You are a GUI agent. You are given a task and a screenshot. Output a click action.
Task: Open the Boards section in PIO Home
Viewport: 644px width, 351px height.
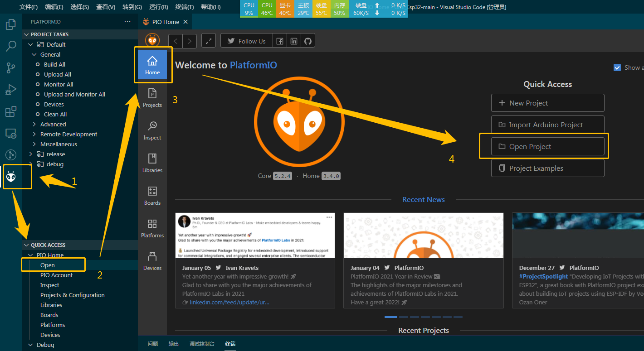click(x=152, y=196)
